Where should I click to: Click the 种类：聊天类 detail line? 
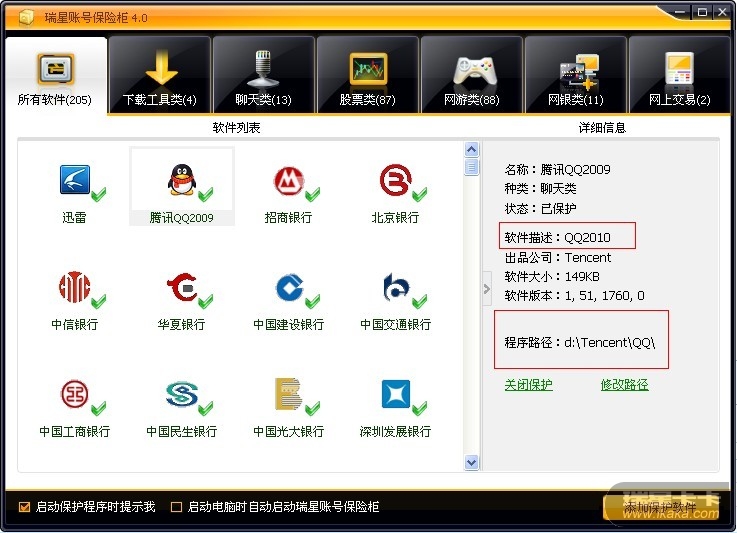click(541, 188)
